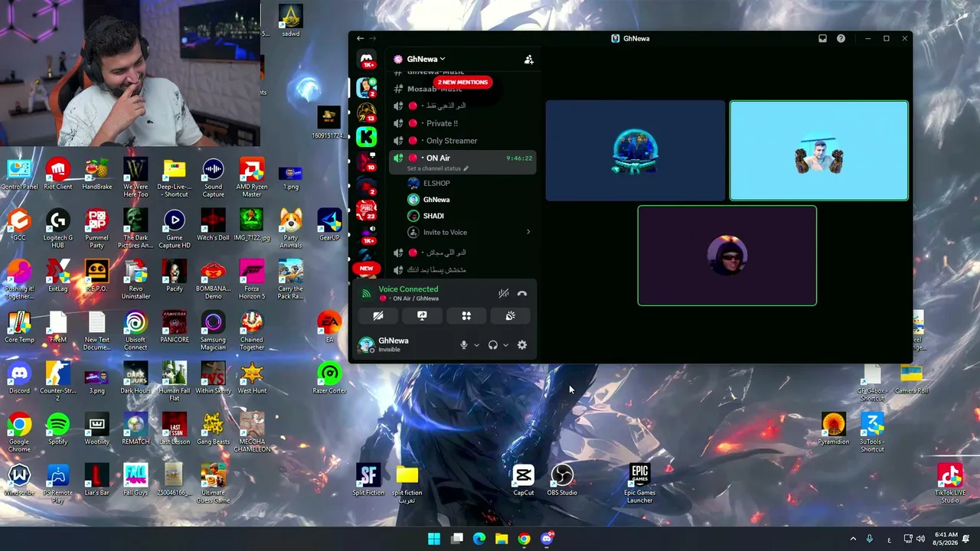Turn on the camera in Discord
This screenshot has height=551, width=980.
pos(378,315)
